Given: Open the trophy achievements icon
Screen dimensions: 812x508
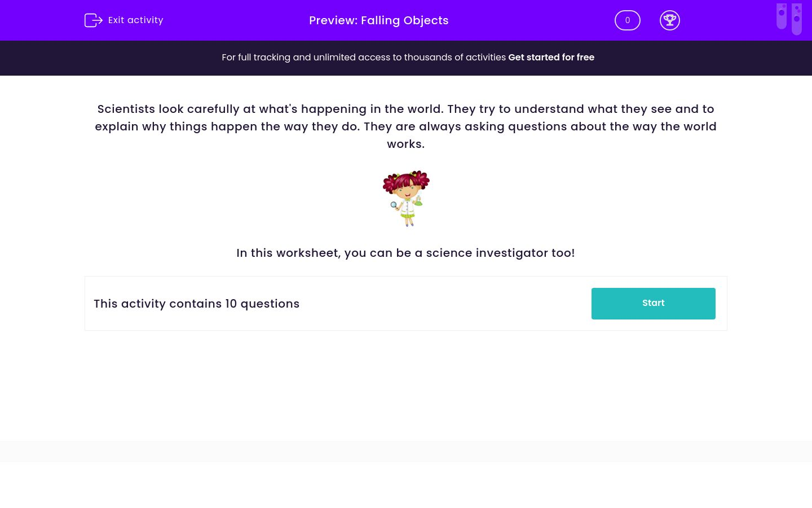Looking at the screenshot, I should tap(669, 20).
